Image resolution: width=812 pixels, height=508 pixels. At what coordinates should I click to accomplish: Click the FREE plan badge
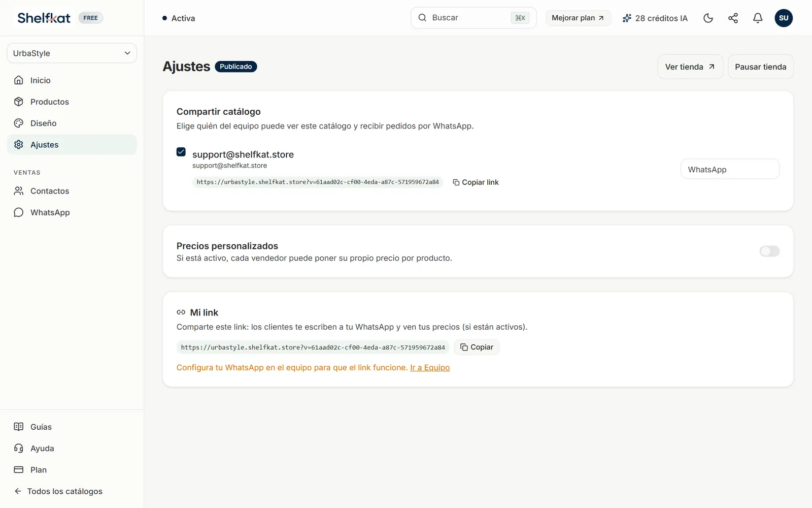91,18
